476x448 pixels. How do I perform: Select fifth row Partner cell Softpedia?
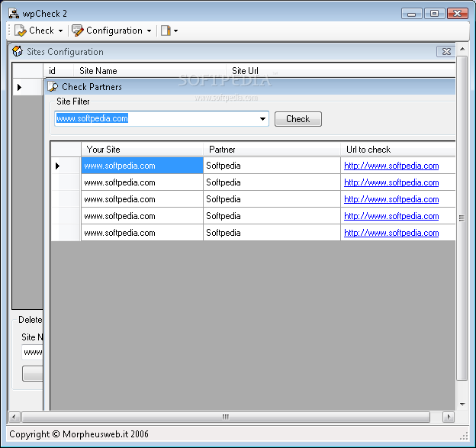[272, 233]
